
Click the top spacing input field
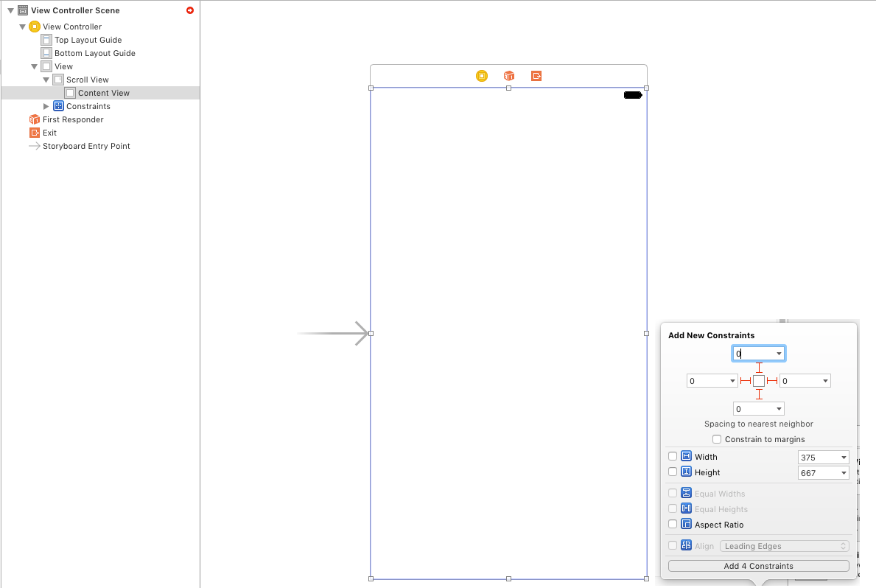758,353
